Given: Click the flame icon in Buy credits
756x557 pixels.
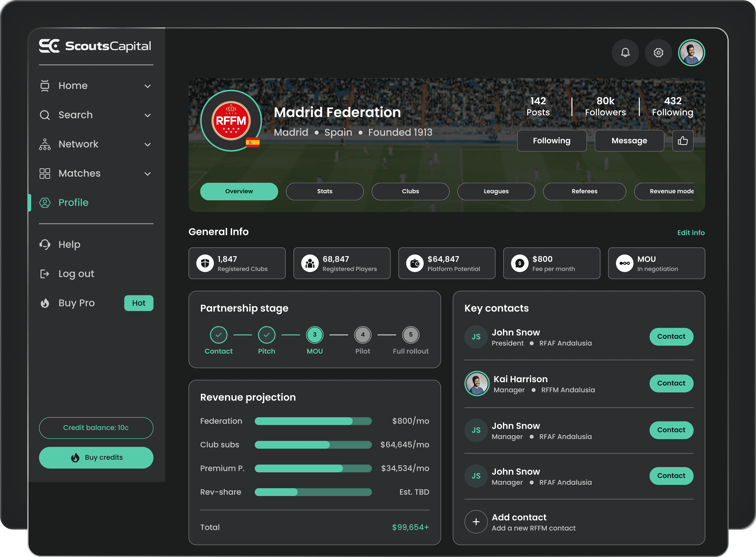Looking at the screenshot, I should tap(75, 458).
